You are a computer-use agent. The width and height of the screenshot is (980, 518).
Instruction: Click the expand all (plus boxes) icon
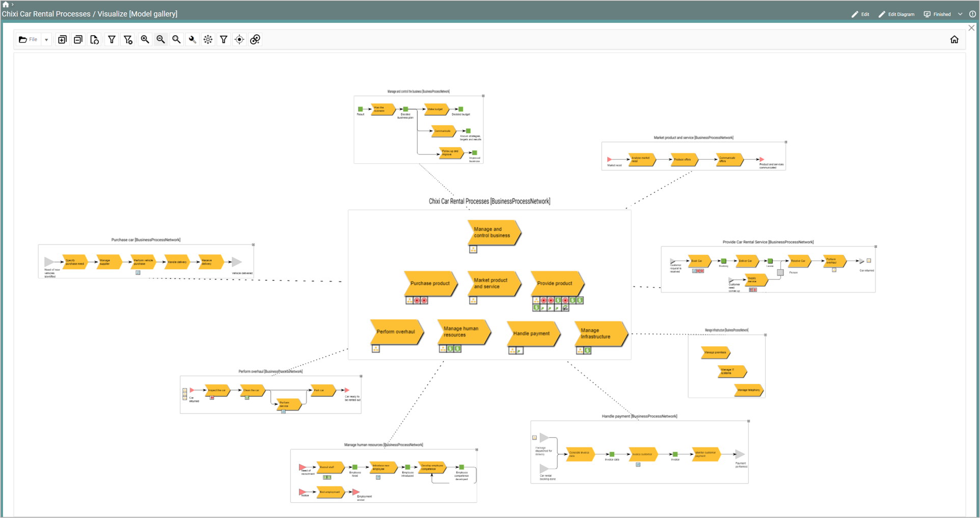(x=62, y=39)
